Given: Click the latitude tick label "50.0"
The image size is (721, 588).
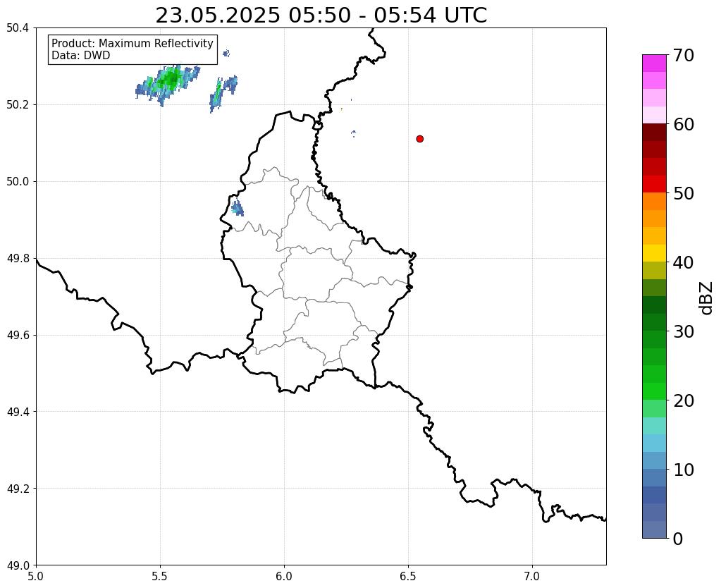Looking at the screenshot, I should 18,182.
